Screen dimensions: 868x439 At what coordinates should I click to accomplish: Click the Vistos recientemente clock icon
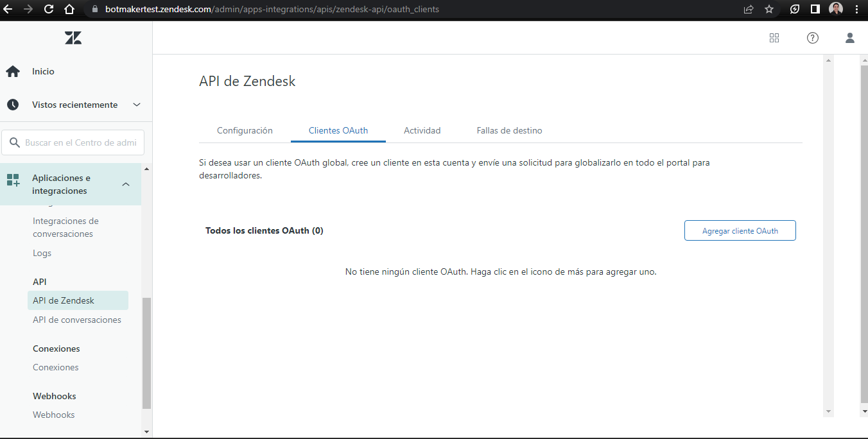[x=13, y=105]
